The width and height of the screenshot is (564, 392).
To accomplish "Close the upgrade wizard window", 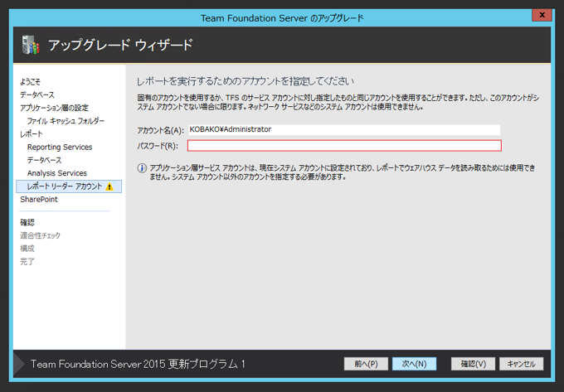I will pos(542,15).
